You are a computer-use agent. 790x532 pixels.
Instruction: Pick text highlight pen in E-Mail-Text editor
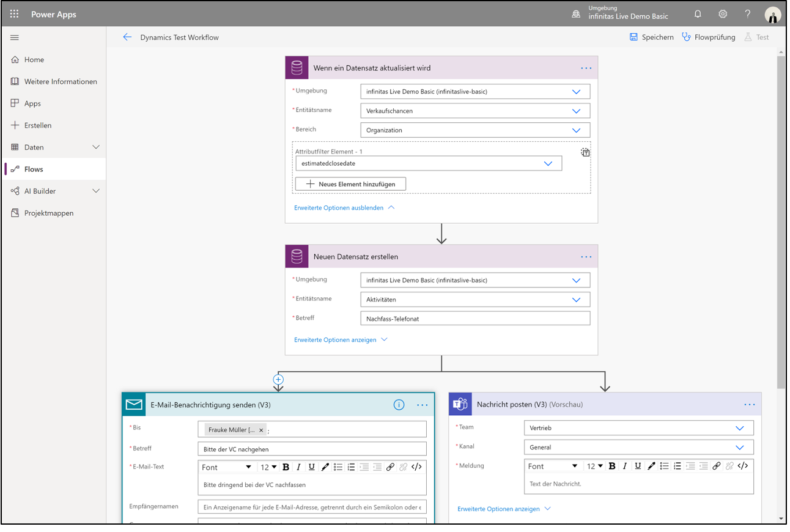tap(325, 467)
